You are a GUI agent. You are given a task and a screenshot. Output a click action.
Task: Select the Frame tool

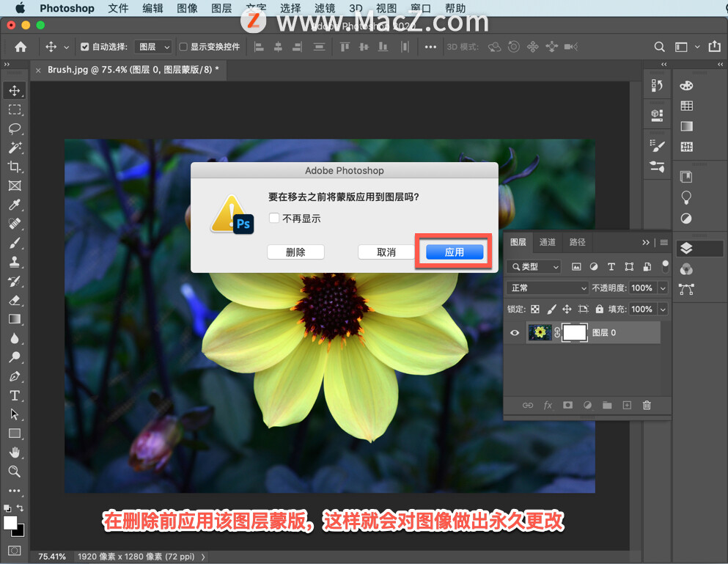15,186
